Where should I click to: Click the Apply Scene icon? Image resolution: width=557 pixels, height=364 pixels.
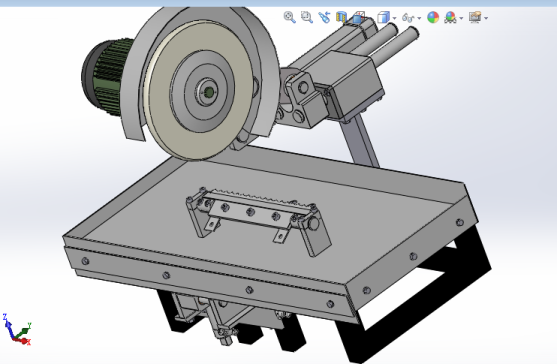[x=450, y=17]
